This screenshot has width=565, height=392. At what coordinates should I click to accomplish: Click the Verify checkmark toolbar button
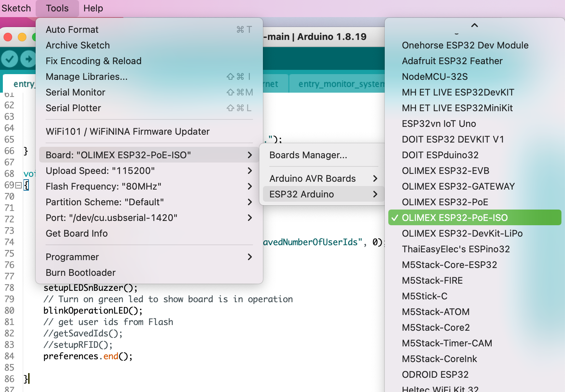click(10, 59)
